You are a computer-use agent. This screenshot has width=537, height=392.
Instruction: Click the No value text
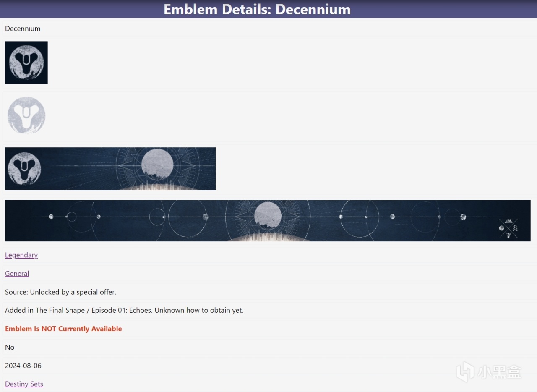click(10, 347)
